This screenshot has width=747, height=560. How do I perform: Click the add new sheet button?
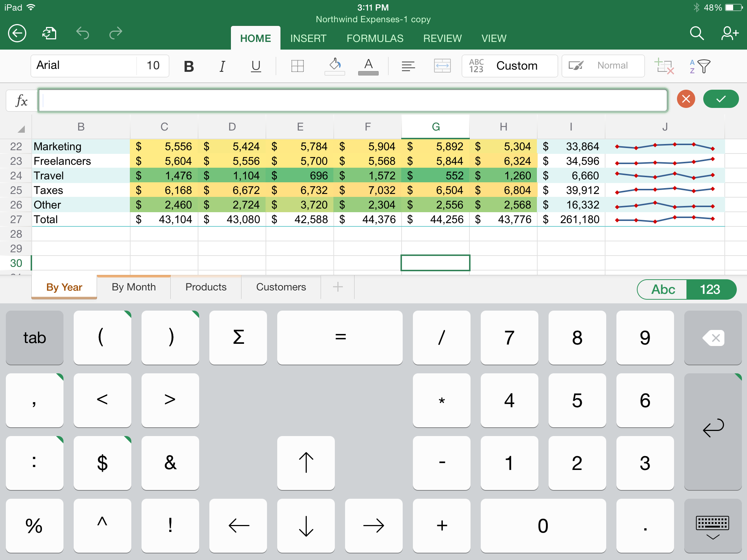[x=338, y=287]
